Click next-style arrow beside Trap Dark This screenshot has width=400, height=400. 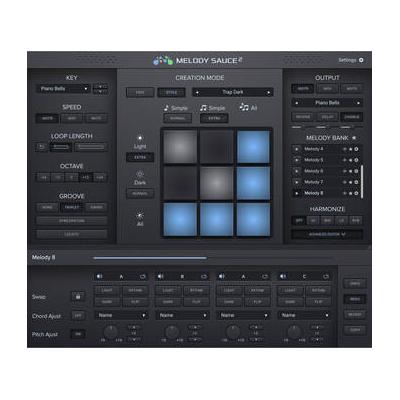[268, 92]
